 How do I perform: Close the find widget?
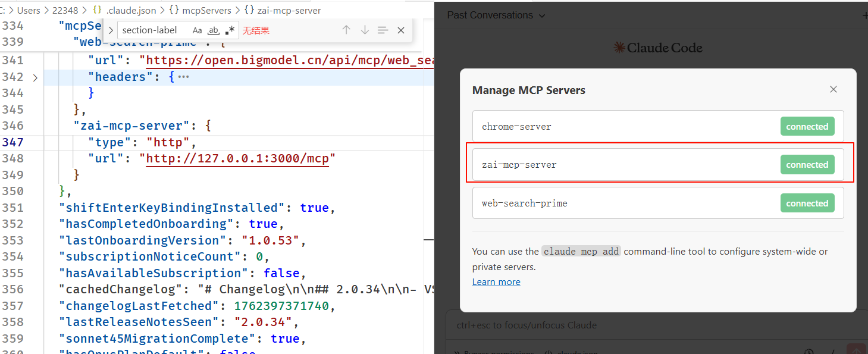coord(401,30)
